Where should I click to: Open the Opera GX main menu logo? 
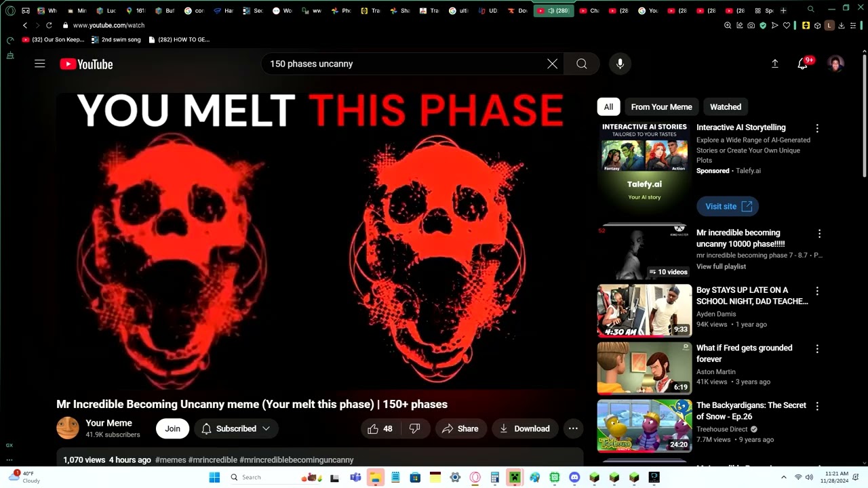coord(10,10)
